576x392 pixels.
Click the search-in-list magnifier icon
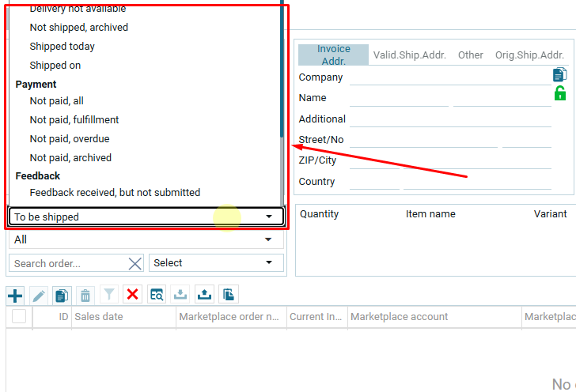click(x=157, y=295)
